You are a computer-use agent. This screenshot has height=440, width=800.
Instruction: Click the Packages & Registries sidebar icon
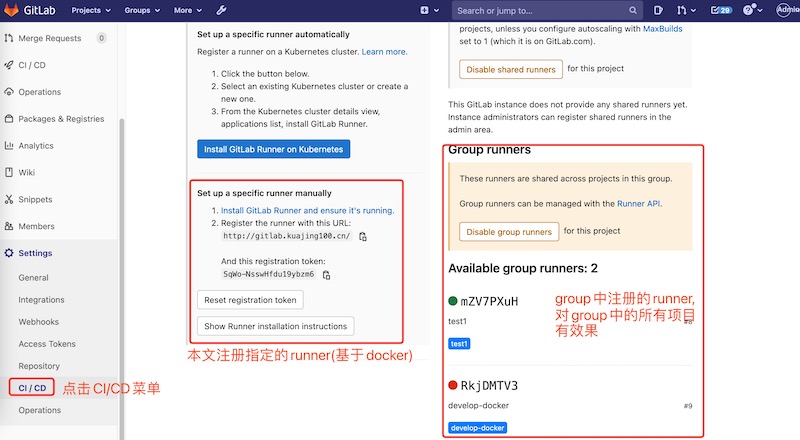[x=9, y=118]
